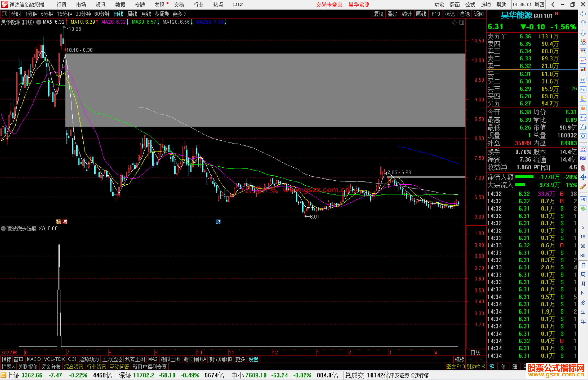Toggle the 麦波微步选股 indicator circle button
This screenshot has width=588, height=380.
(3, 229)
